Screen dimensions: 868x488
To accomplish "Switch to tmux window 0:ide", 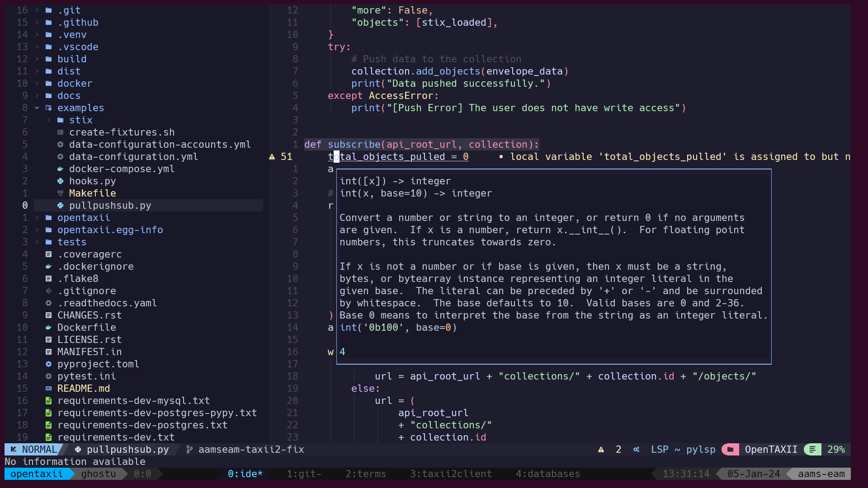I will click(245, 474).
